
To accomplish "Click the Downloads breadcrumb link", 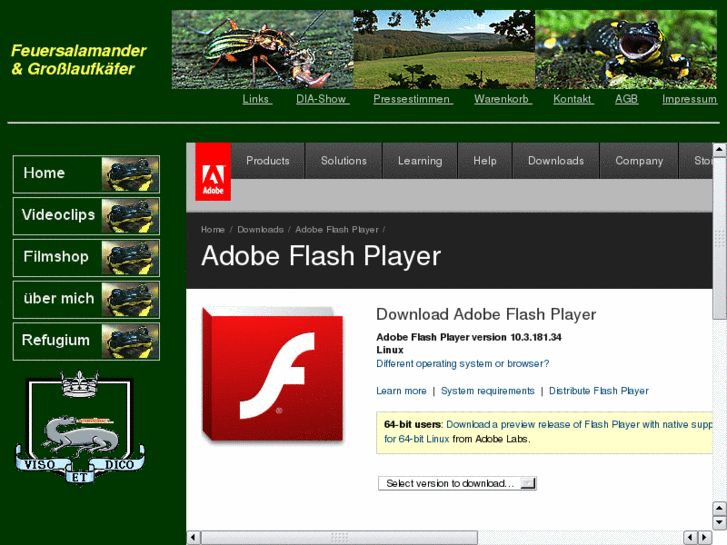I will [261, 230].
